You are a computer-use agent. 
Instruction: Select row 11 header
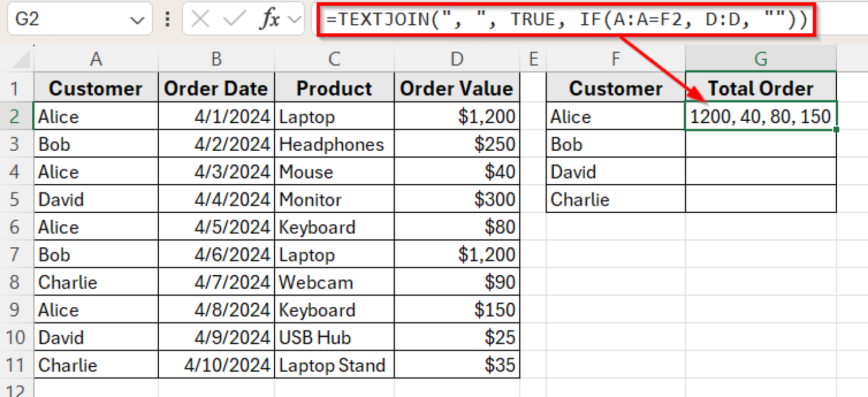coord(15,365)
